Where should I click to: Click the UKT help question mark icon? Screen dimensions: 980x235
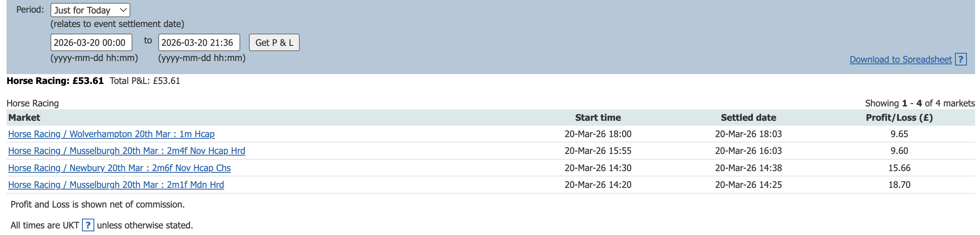[x=88, y=225]
